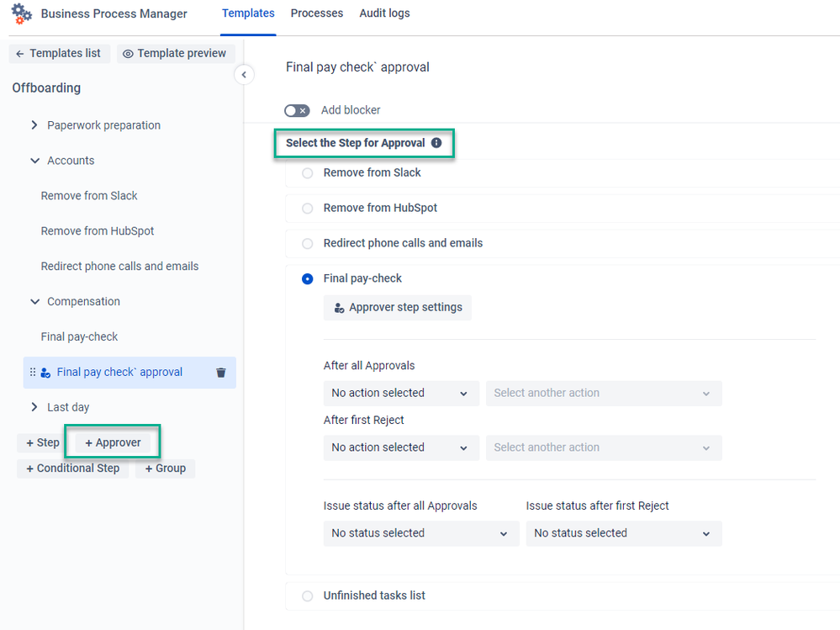
Task: Click the eye icon on Template preview
Action: click(128, 54)
